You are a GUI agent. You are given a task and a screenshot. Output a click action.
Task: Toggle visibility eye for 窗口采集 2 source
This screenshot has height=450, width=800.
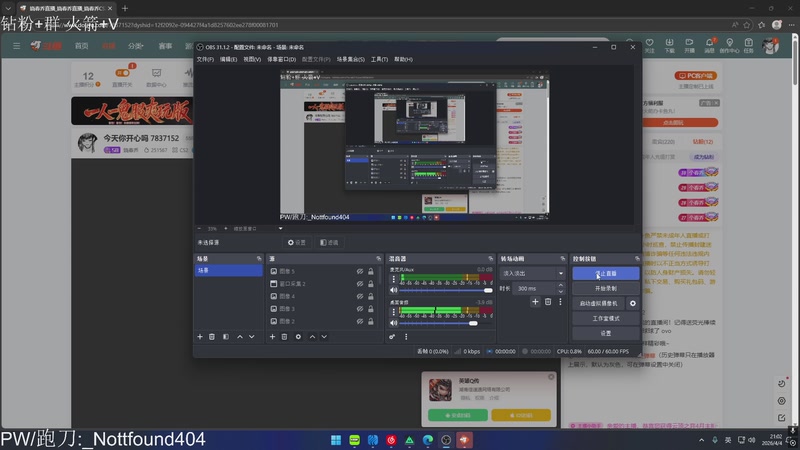[x=360, y=284]
